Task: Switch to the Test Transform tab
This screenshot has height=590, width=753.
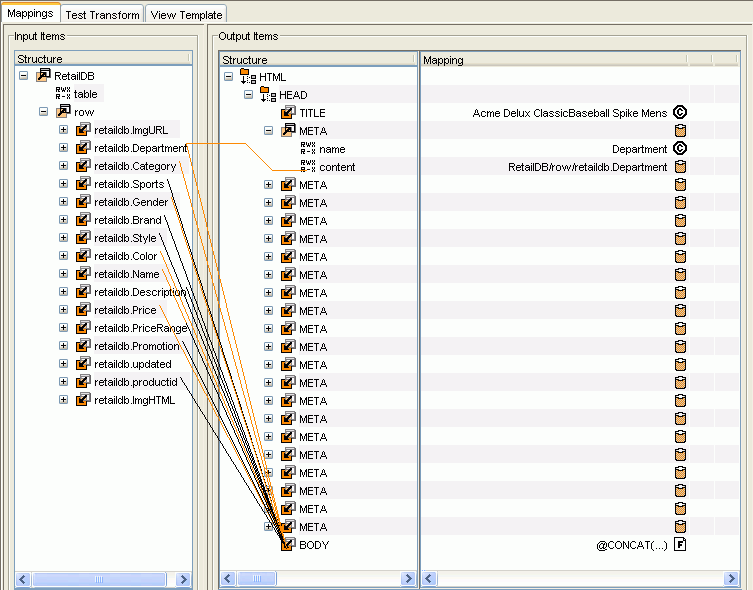Action: click(x=102, y=15)
